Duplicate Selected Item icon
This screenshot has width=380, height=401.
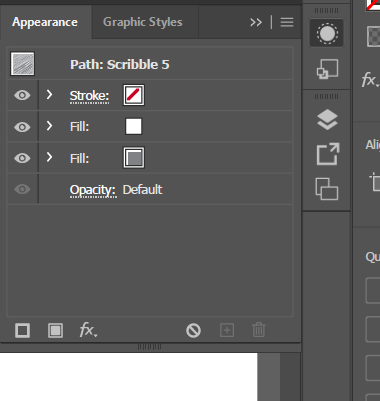tap(227, 330)
